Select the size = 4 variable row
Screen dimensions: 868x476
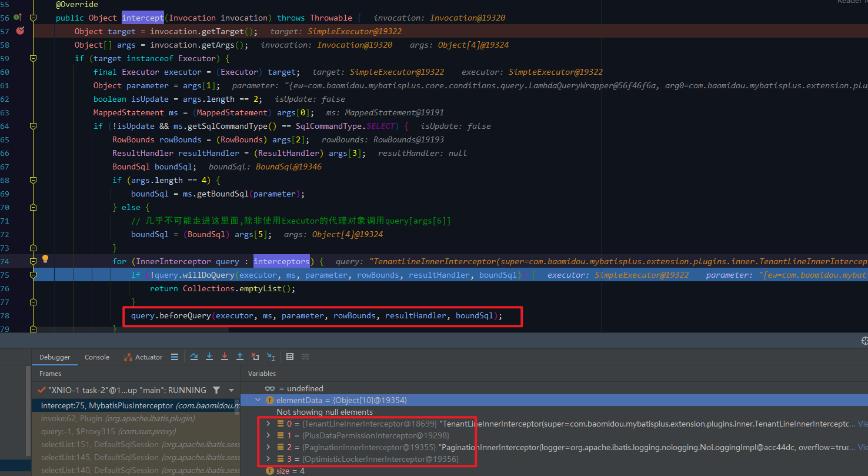pos(554,471)
